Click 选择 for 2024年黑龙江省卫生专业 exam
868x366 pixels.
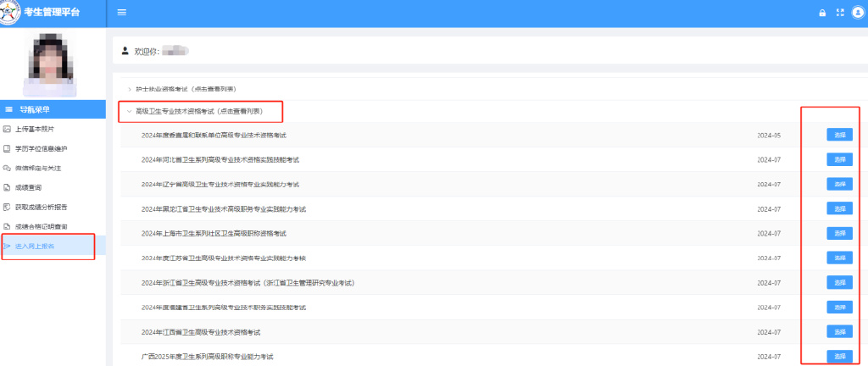[839, 208]
